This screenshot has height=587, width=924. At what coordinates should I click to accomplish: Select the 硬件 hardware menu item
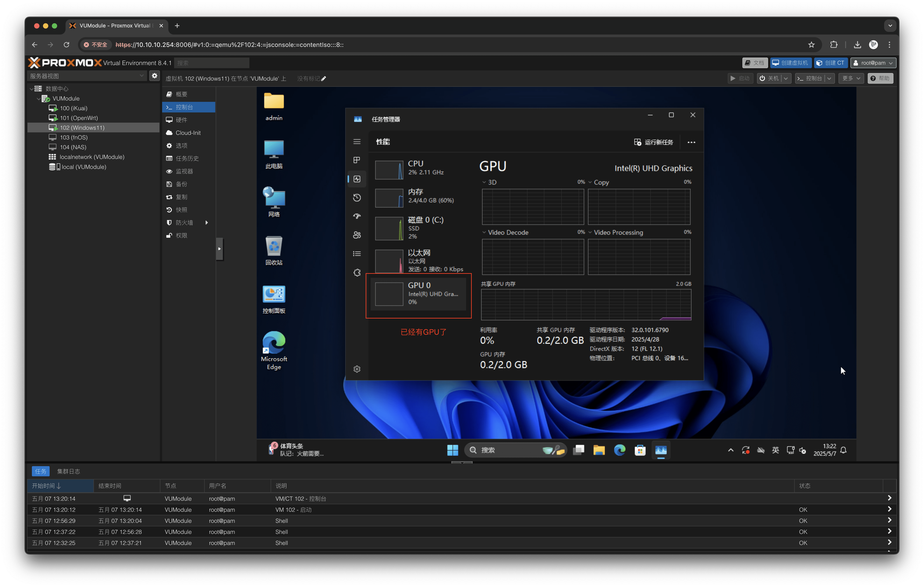click(182, 120)
